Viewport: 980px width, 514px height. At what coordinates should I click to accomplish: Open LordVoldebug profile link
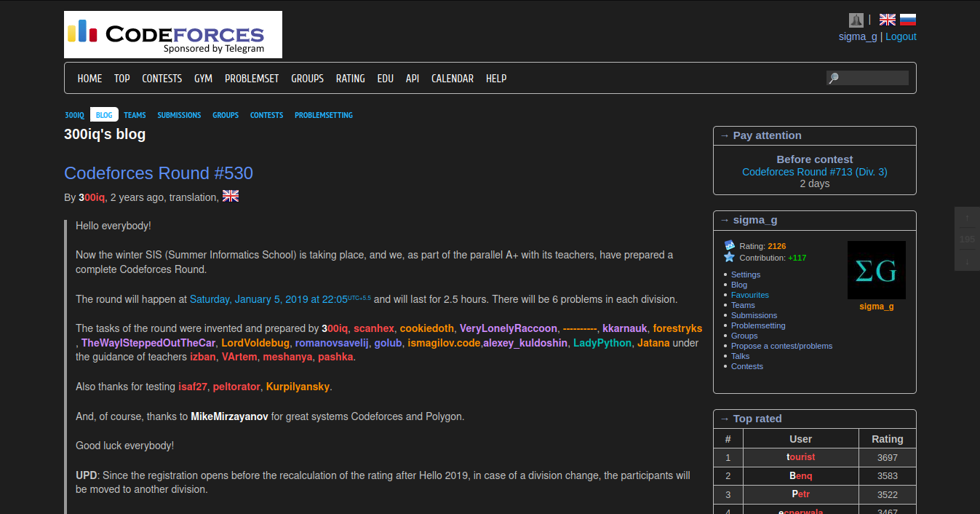tap(255, 343)
